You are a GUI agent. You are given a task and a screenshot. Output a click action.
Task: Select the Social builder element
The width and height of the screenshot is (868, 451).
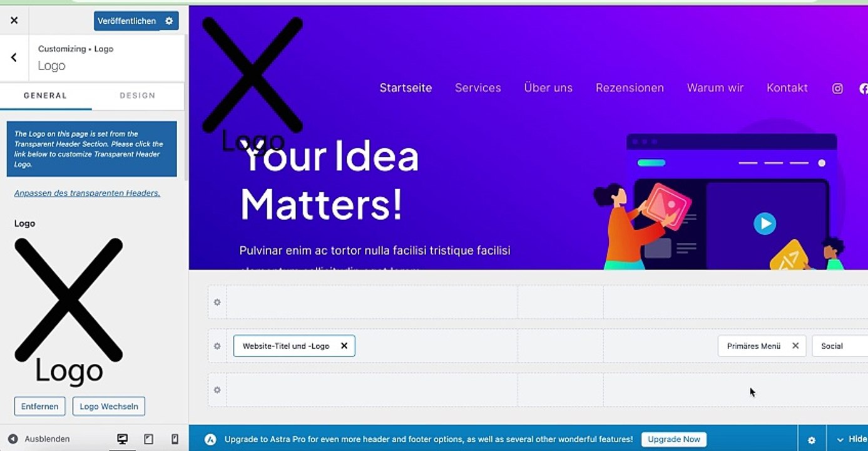click(839, 346)
